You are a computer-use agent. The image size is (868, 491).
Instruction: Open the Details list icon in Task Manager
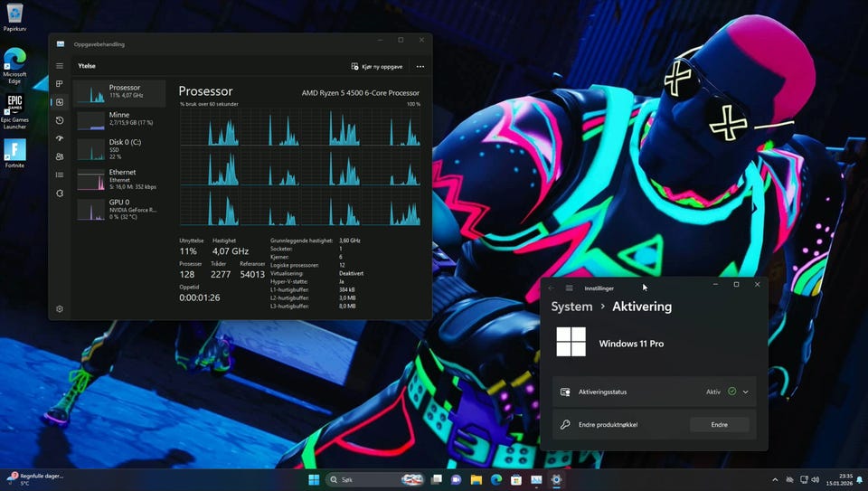[60, 175]
